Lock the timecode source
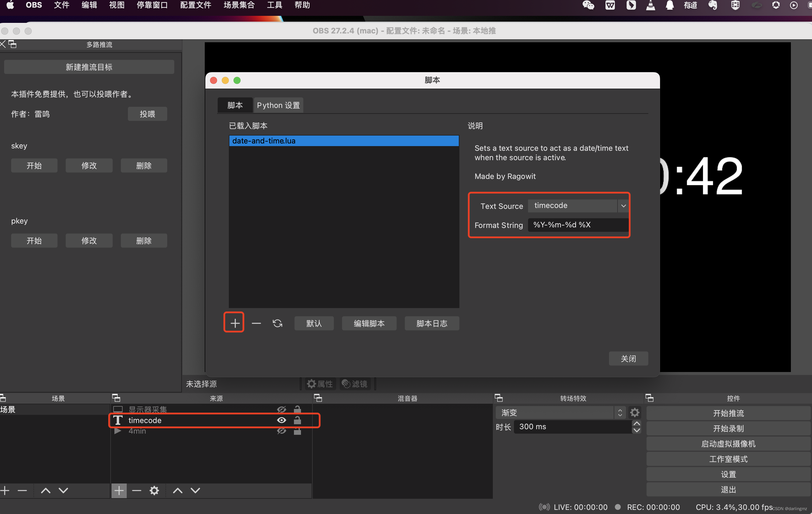The height and width of the screenshot is (514, 812). point(297,420)
